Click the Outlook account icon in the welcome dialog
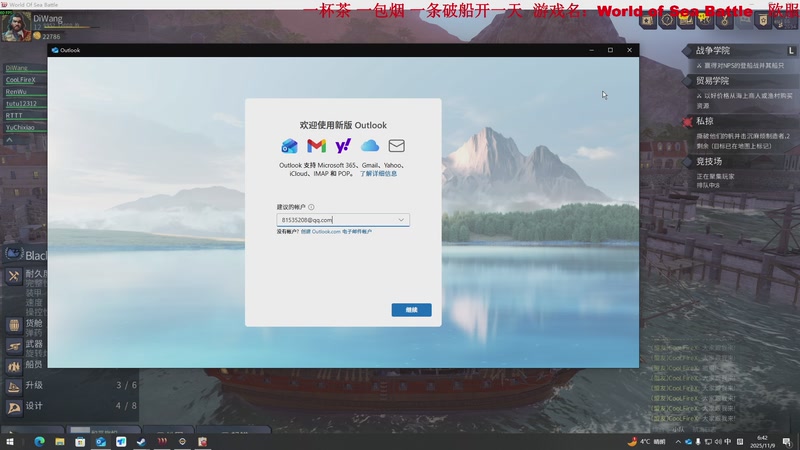Screen dimensions: 800x450 [289, 146]
